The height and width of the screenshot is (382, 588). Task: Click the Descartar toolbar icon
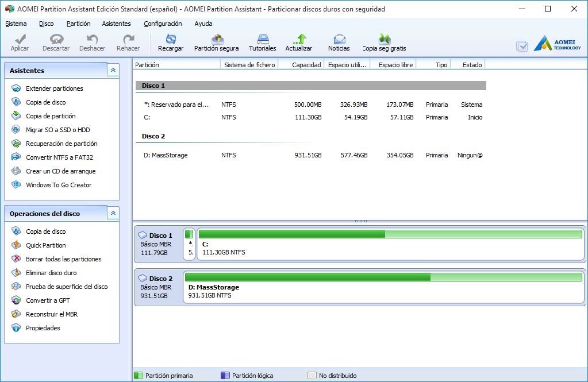click(56, 39)
